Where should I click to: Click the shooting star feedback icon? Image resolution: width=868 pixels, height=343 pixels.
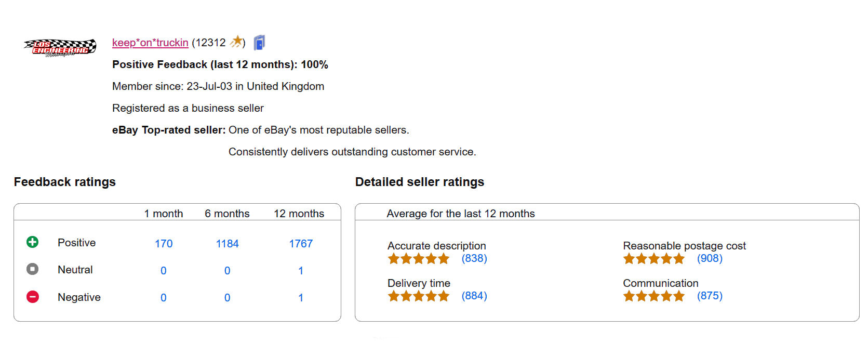pos(236,42)
